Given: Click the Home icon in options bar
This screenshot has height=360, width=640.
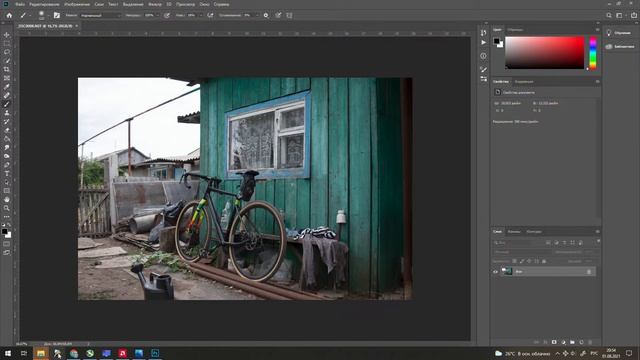Looking at the screenshot, I should [9, 15].
